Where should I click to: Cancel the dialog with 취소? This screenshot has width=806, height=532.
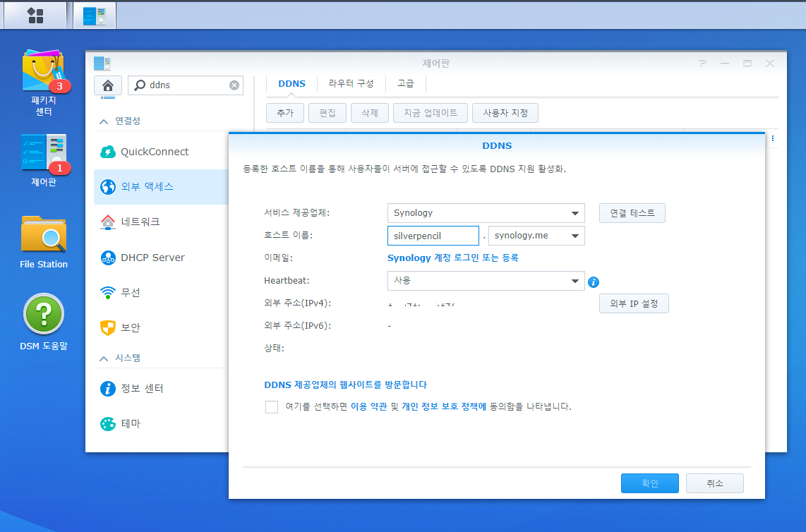[x=714, y=483]
